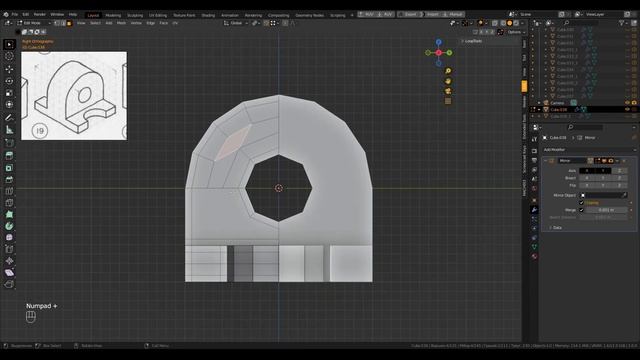Select the Transform tool
The image size is (640, 360).
tap(9, 104)
